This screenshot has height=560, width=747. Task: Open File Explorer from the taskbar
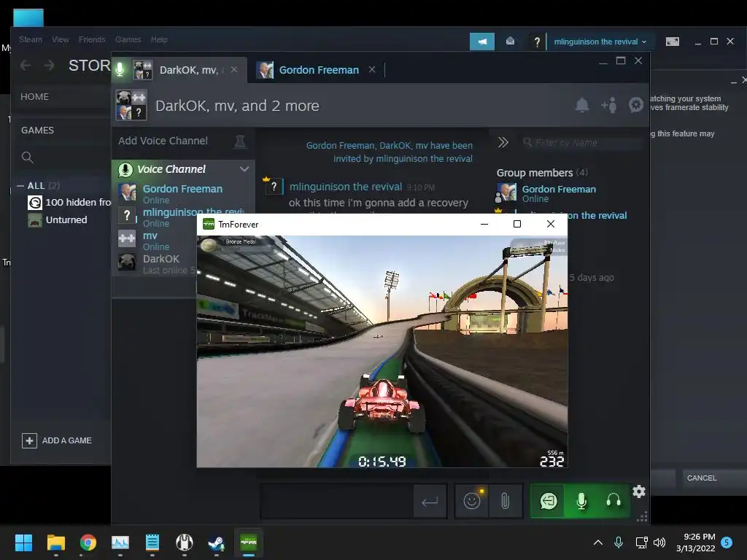click(x=55, y=542)
